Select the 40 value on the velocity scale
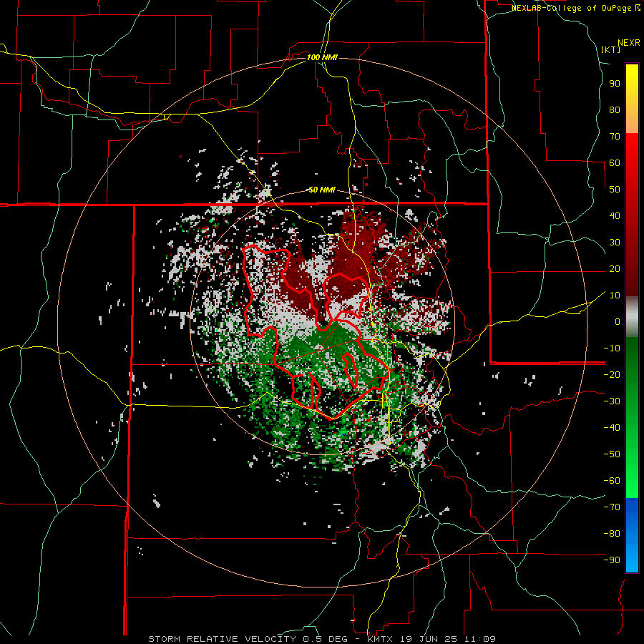The height and width of the screenshot is (644, 644). [x=615, y=215]
